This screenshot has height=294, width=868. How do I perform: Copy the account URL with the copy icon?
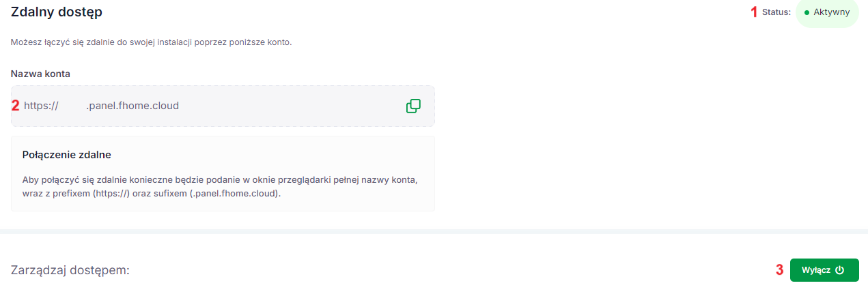point(413,106)
